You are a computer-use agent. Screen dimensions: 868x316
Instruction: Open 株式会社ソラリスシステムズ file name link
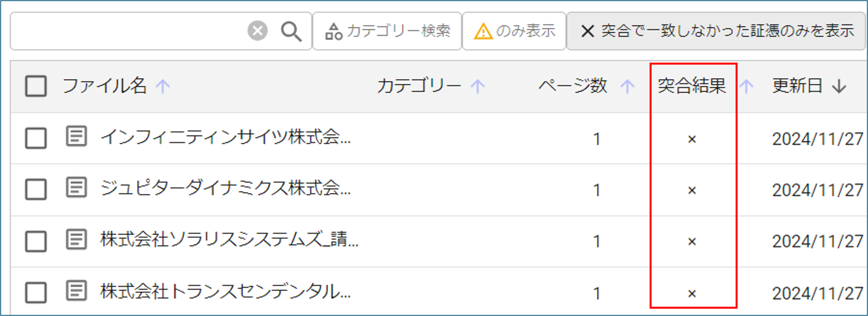click(229, 240)
